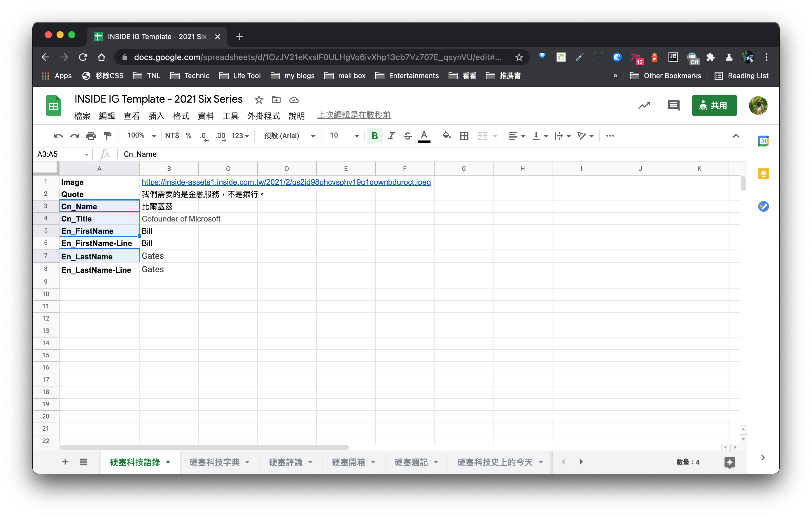This screenshot has width=812, height=517.
Task: Open the 查看 menu
Action: pyautogui.click(x=132, y=116)
